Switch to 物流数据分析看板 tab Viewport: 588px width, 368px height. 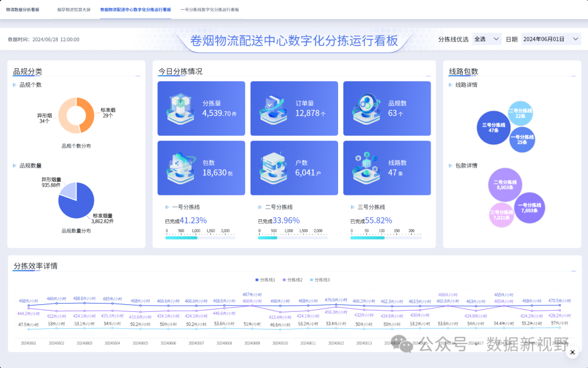pyautogui.click(x=23, y=10)
